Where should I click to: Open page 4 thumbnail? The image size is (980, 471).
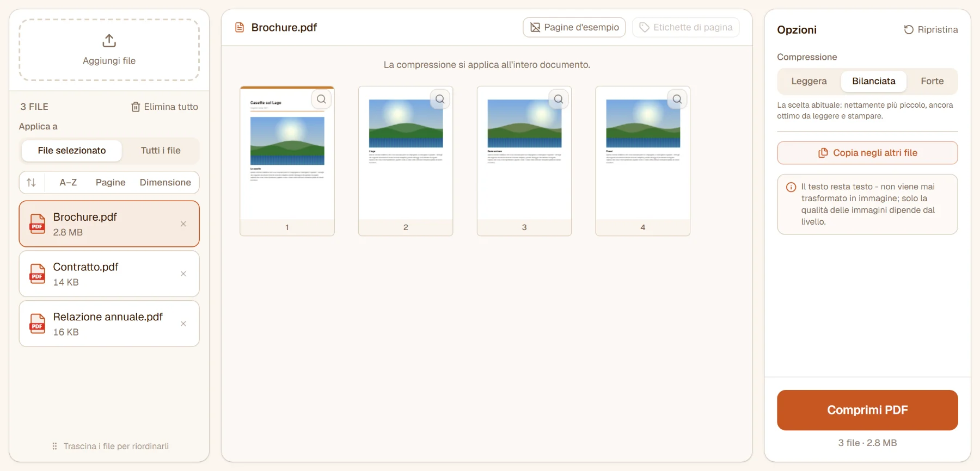click(x=643, y=161)
